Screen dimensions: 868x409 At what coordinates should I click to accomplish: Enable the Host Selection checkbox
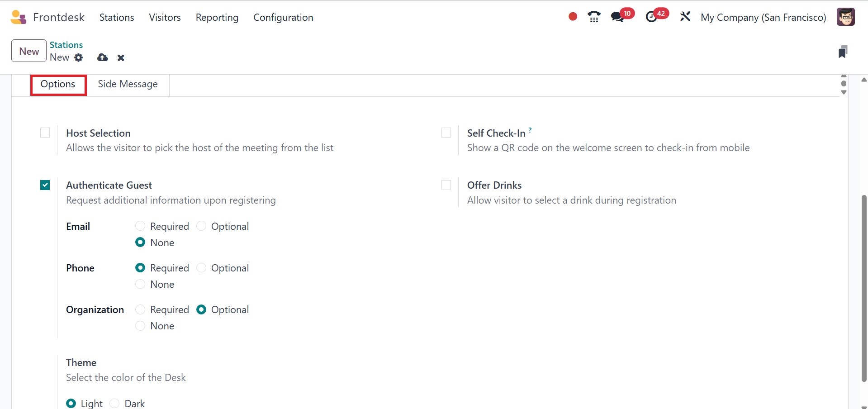click(x=45, y=133)
